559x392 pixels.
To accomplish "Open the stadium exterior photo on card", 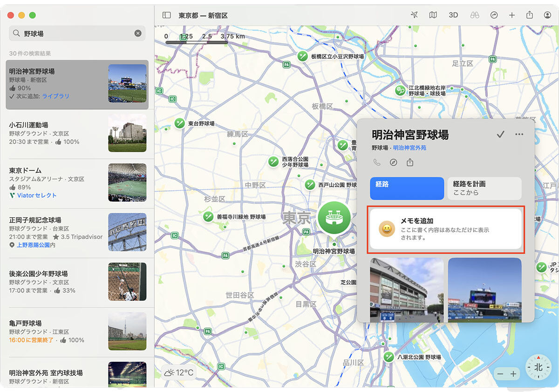I will pyautogui.click(x=407, y=290).
